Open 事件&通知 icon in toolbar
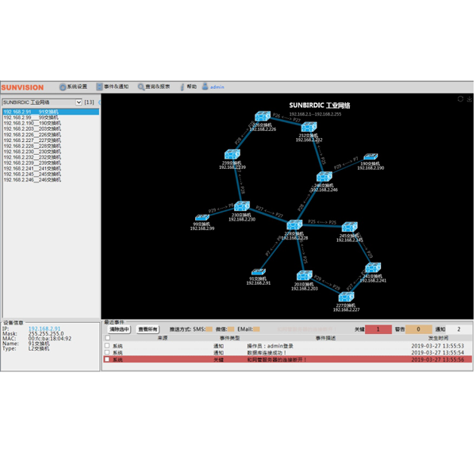 pos(99,86)
